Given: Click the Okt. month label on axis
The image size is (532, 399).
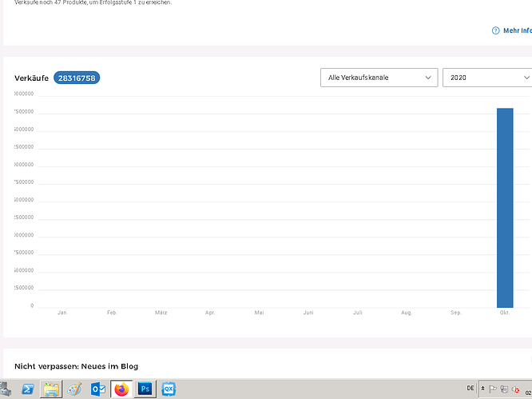Looking at the screenshot, I should (505, 313).
